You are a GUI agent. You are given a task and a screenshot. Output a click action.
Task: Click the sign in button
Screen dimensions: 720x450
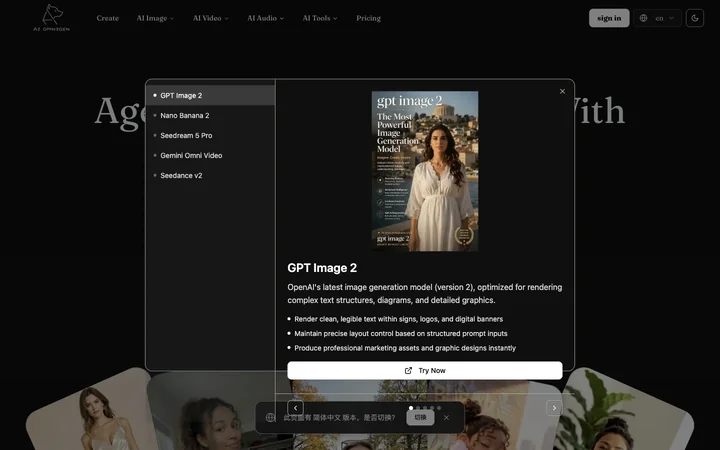click(609, 18)
